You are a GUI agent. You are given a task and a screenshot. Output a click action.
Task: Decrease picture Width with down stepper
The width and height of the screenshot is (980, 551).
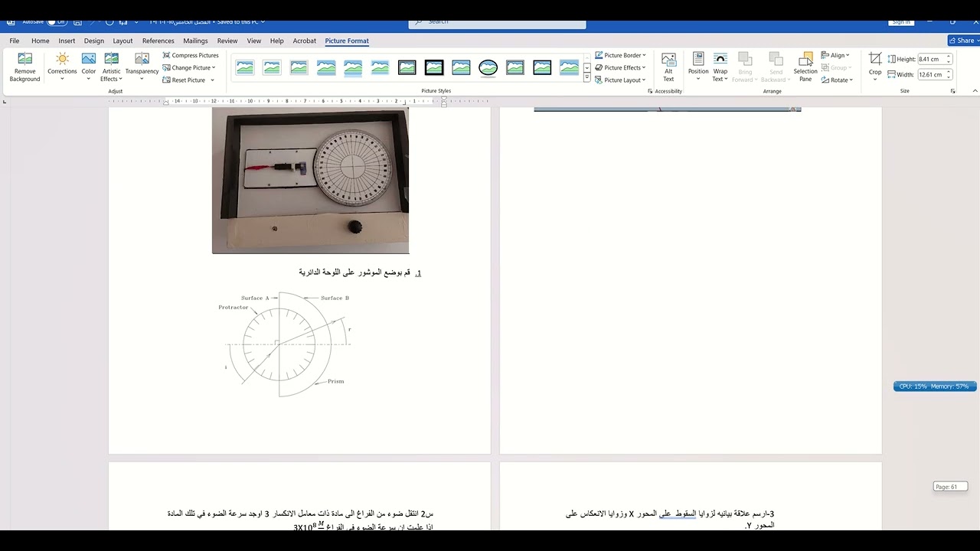[x=949, y=77]
